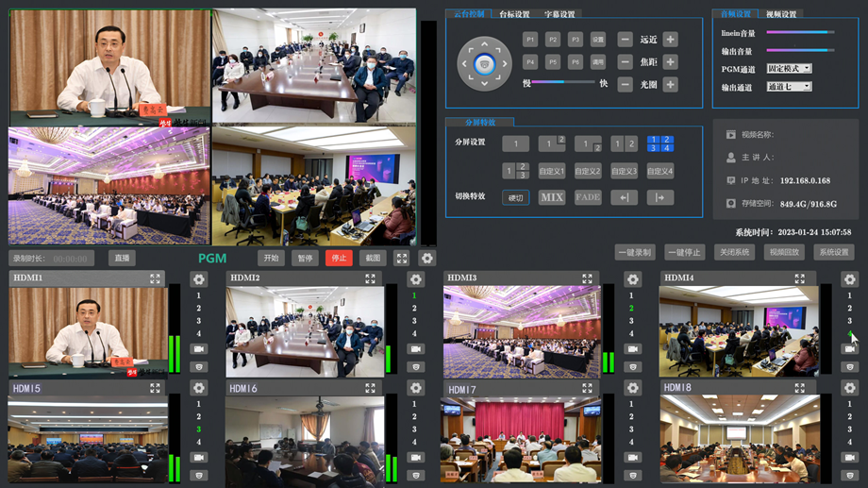The image size is (868, 488).
Task: Choose the 自定义1 custom layout preset
Action: point(551,171)
